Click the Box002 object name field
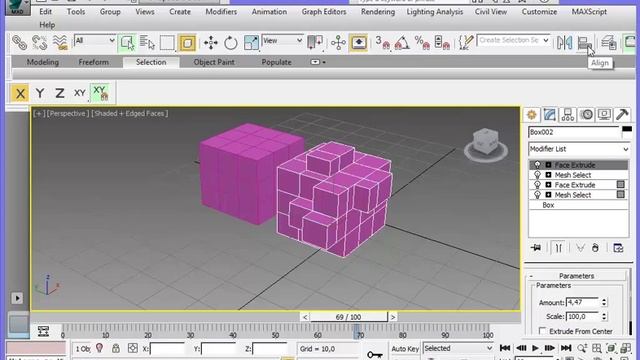 (x=574, y=132)
